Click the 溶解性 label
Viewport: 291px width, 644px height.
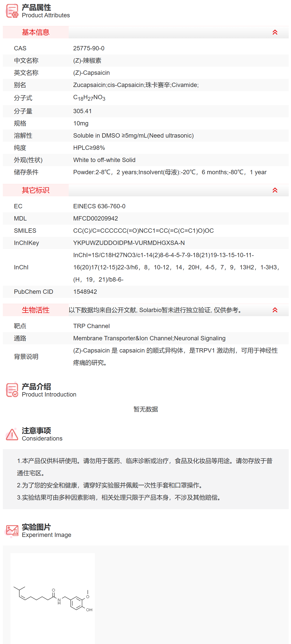point(23,136)
